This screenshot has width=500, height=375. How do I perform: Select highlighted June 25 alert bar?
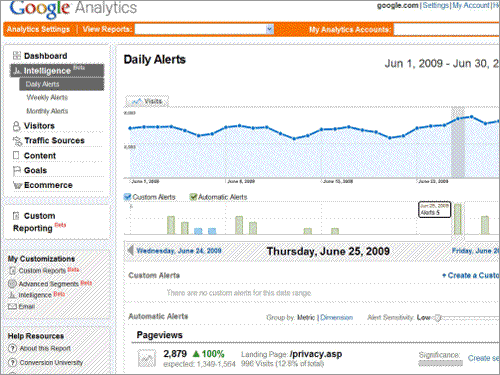[x=458, y=219]
